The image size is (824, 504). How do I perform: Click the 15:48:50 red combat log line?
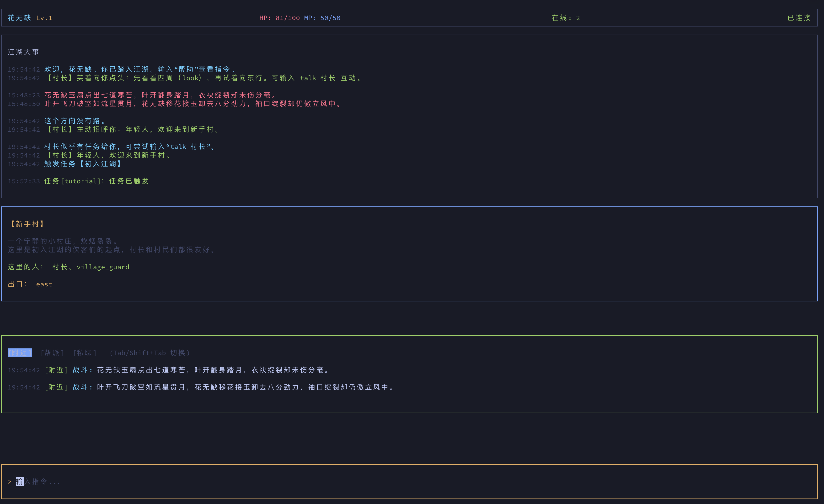175,104
